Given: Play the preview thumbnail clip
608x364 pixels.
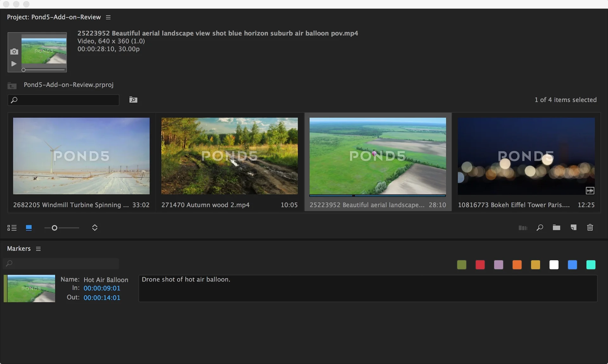Looking at the screenshot, I should [14, 64].
